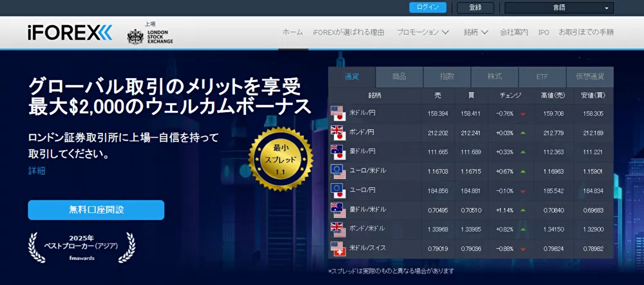Image resolution: width=644 pixels, height=285 pixels.
Task: Click buy price 1.16715
Action: point(471,172)
